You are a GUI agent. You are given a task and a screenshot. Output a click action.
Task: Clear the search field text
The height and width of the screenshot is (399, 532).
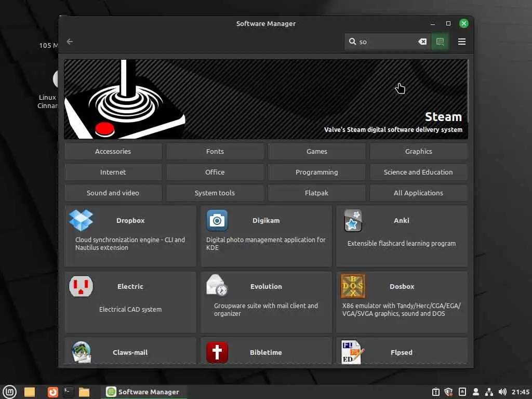point(422,42)
